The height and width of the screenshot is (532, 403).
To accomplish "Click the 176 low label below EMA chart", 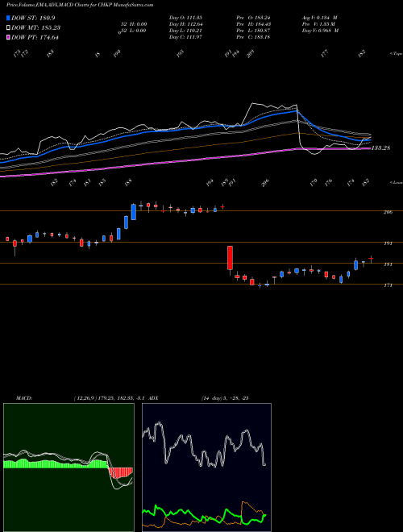I will click(328, 182).
